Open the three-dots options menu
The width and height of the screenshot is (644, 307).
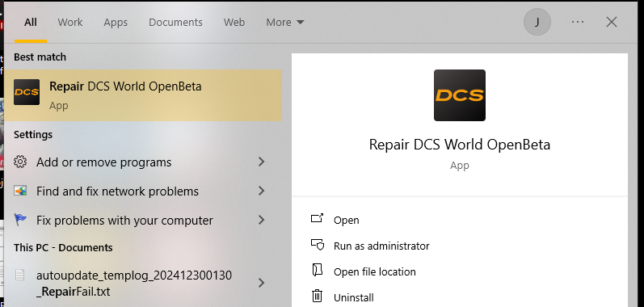pos(578,22)
